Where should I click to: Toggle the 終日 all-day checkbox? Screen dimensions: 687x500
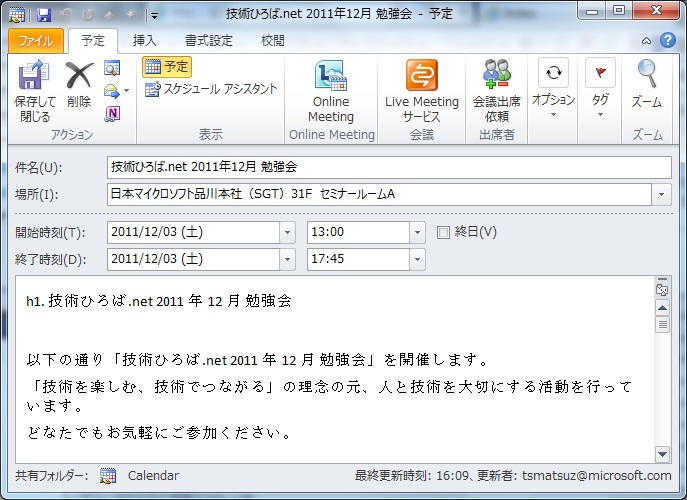(443, 232)
